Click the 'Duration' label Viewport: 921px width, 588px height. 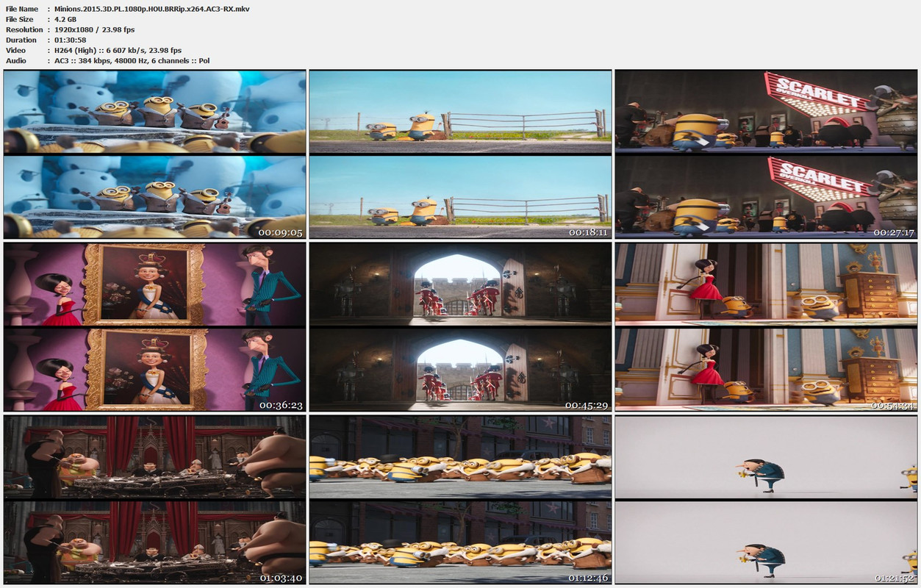coord(21,40)
